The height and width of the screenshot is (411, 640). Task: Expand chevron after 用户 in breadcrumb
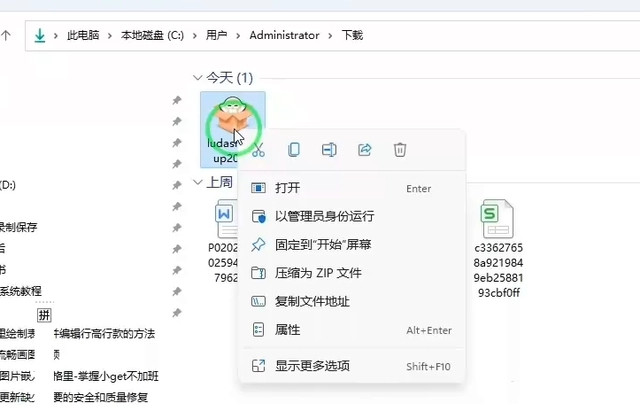(238, 36)
